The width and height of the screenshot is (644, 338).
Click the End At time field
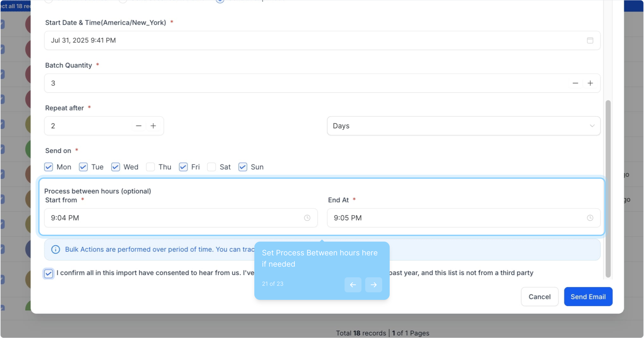tap(454, 218)
